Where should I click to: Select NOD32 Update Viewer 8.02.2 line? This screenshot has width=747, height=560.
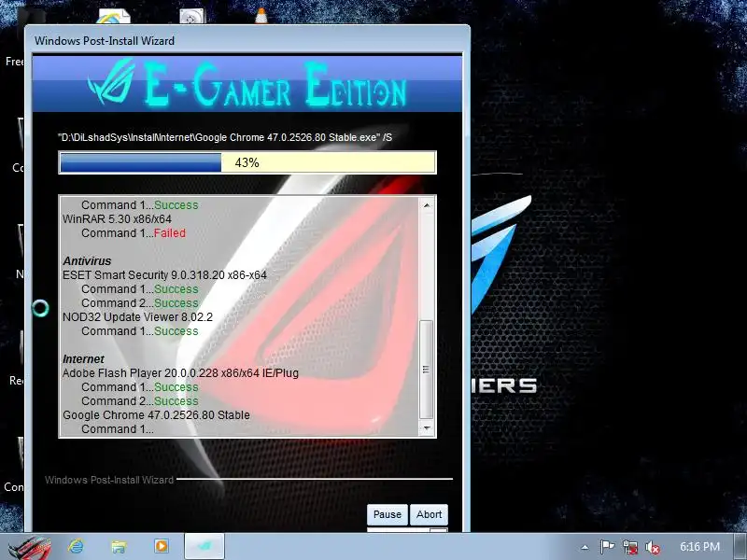click(137, 317)
